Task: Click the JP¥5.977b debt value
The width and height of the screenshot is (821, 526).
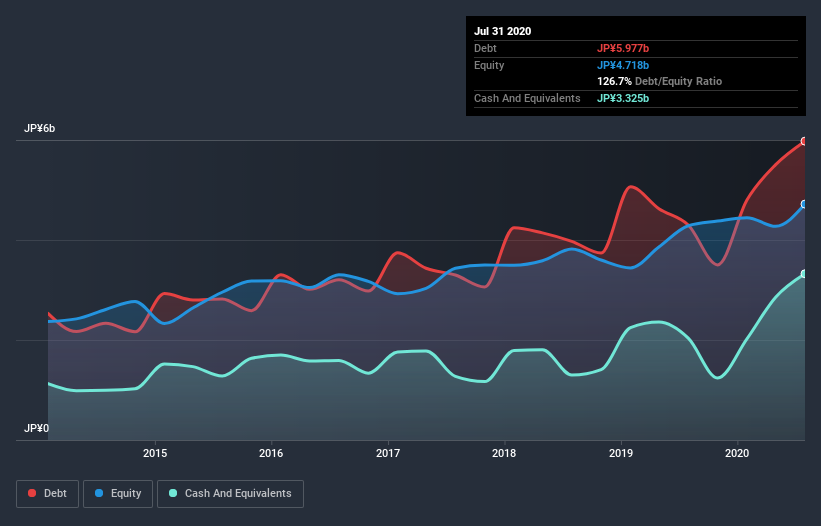Action: pos(623,49)
